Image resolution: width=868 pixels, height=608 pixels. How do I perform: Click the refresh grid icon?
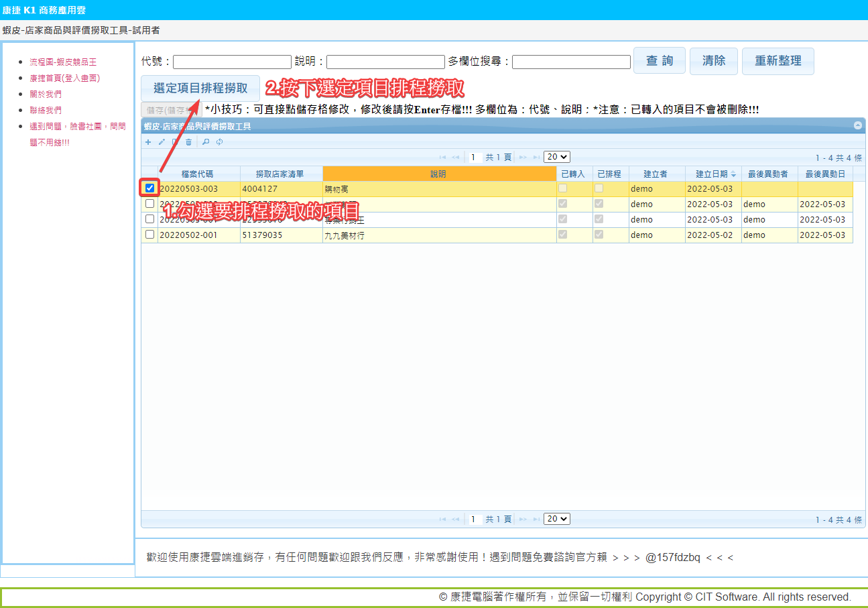(x=219, y=142)
